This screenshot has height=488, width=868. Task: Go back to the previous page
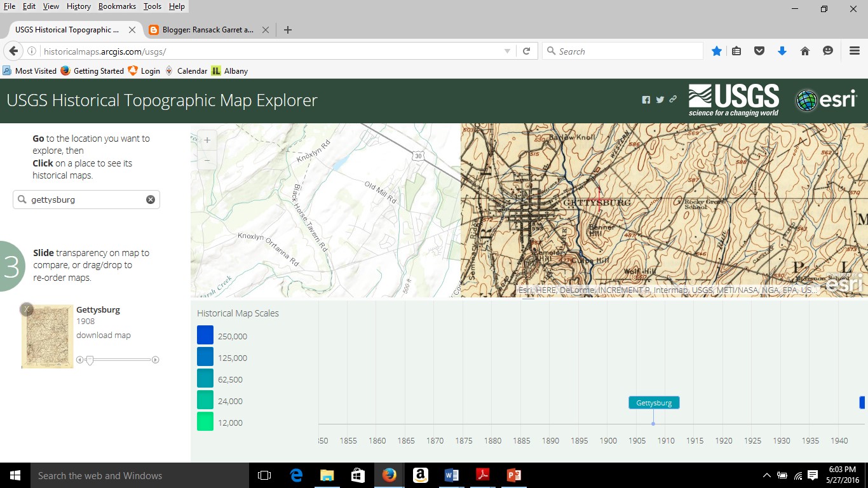tap(13, 51)
